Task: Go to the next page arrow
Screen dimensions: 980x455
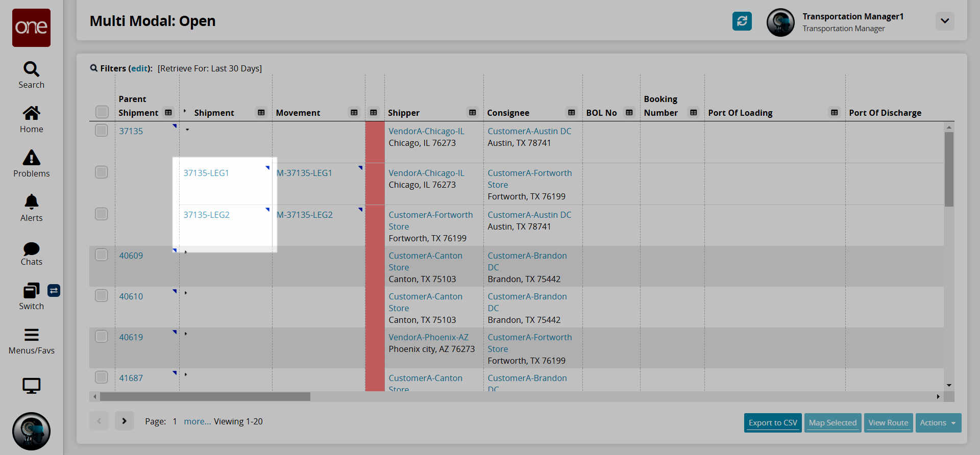Action: (x=125, y=421)
